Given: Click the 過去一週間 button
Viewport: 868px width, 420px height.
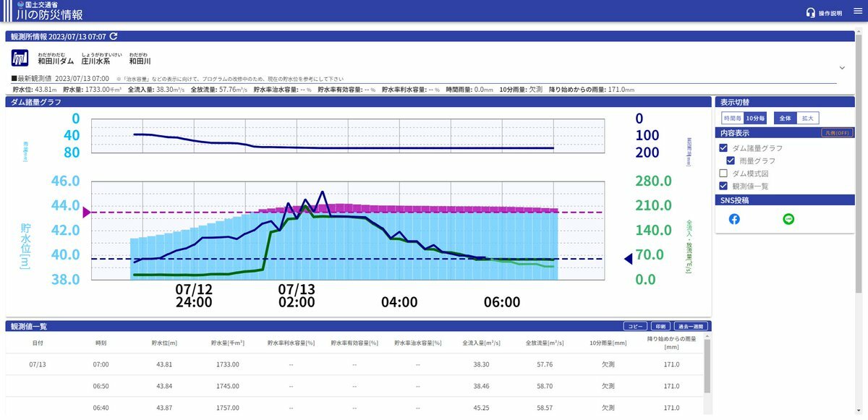Looking at the screenshot, I should click(x=690, y=326).
